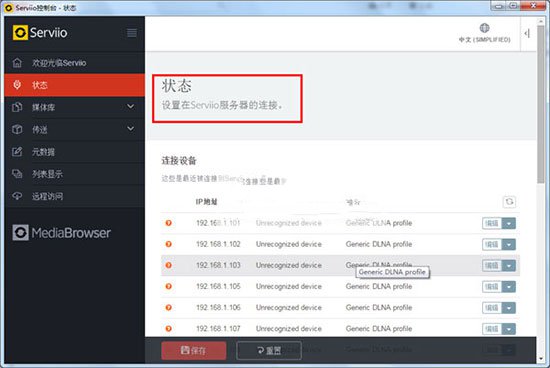Refresh the connected devices list
Image resolution: width=550 pixels, height=368 pixels.
pos(509,202)
